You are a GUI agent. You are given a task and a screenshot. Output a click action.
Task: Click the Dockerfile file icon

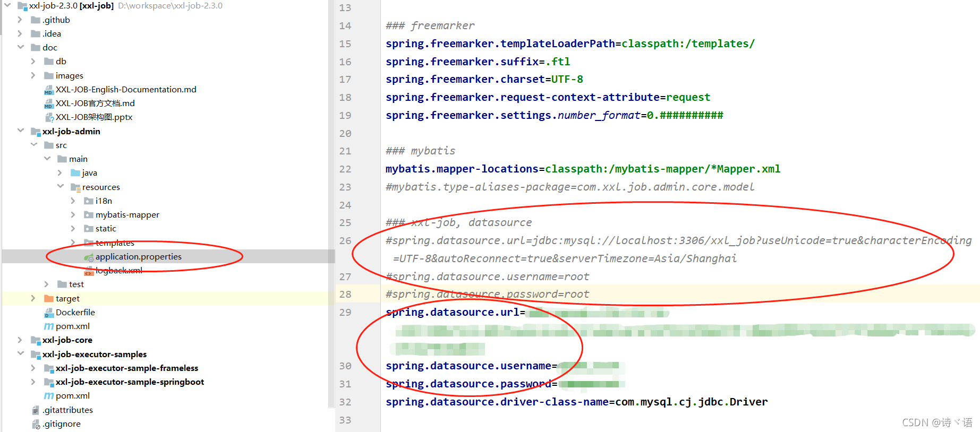tap(49, 313)
